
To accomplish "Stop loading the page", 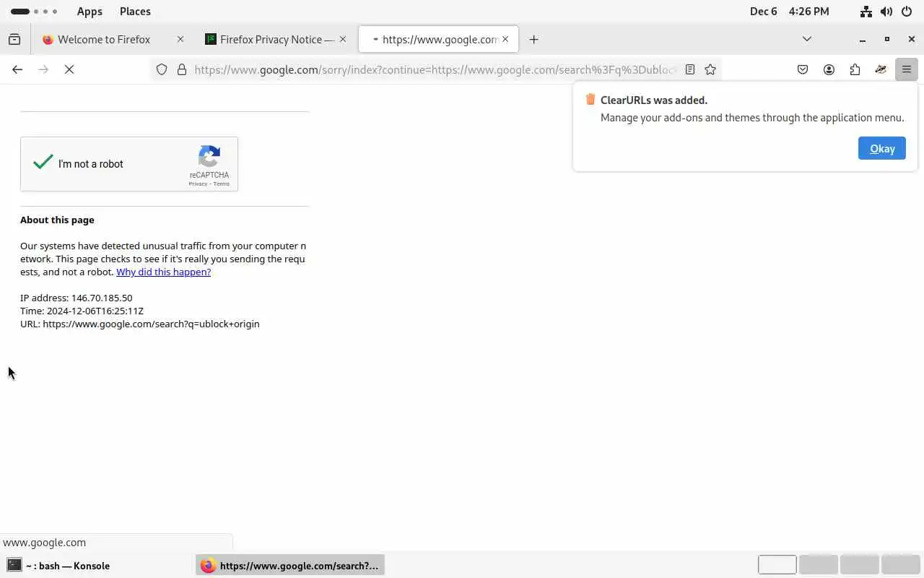I will [69, 69].
